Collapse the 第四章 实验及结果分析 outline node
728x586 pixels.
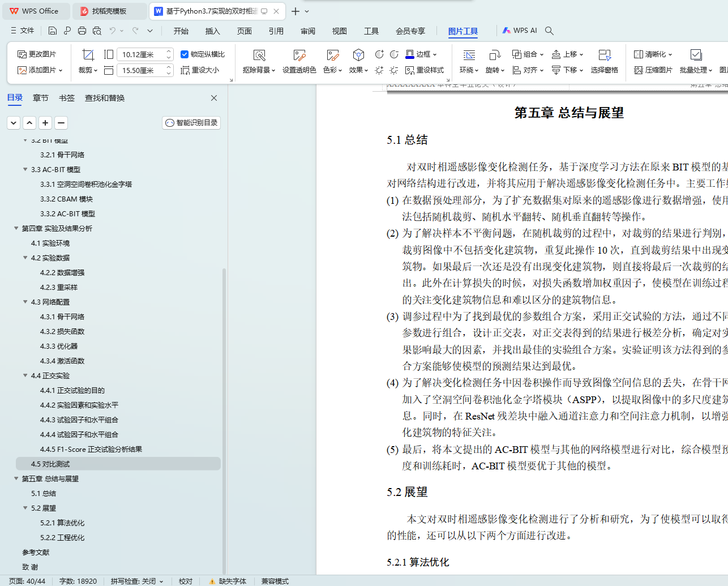click(x=16, y=228)
